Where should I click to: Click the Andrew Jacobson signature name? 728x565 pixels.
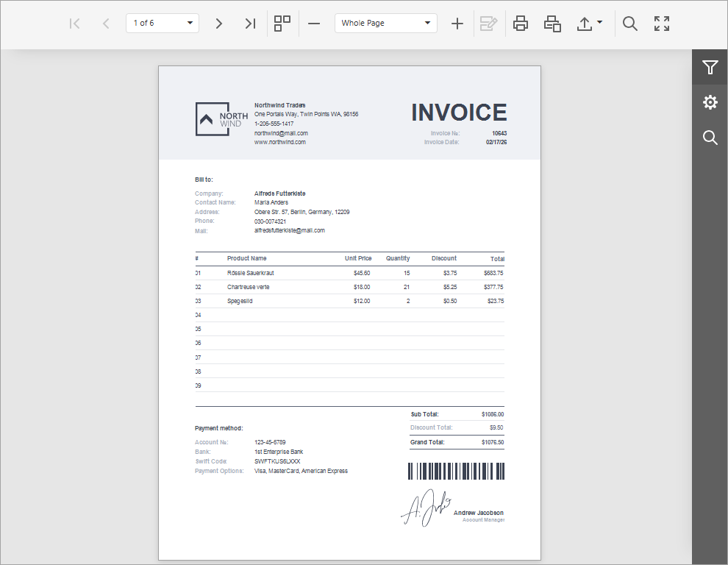point(478,513)
